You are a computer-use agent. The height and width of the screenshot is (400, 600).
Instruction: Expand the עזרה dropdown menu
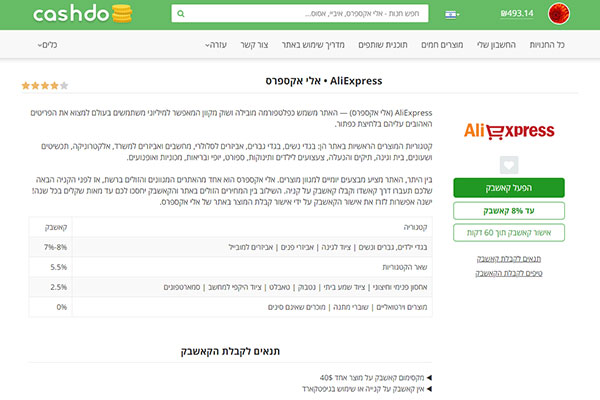(x=216, y=45)
